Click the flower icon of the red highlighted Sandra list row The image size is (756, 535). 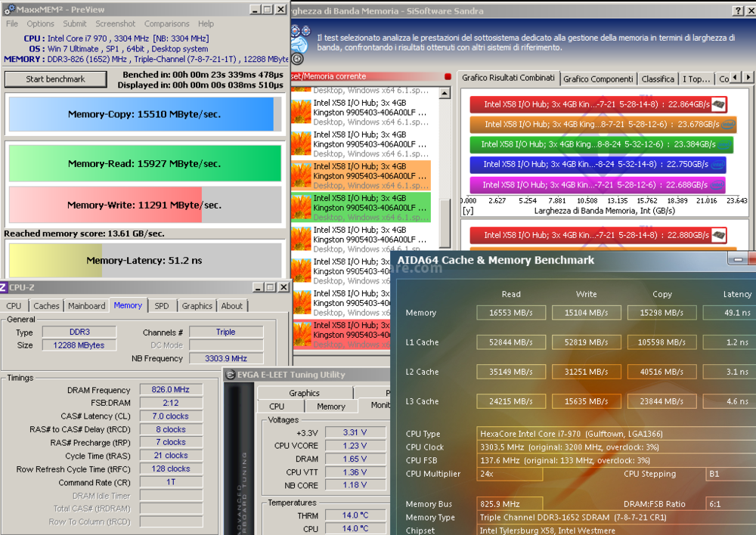pos(302,335)
